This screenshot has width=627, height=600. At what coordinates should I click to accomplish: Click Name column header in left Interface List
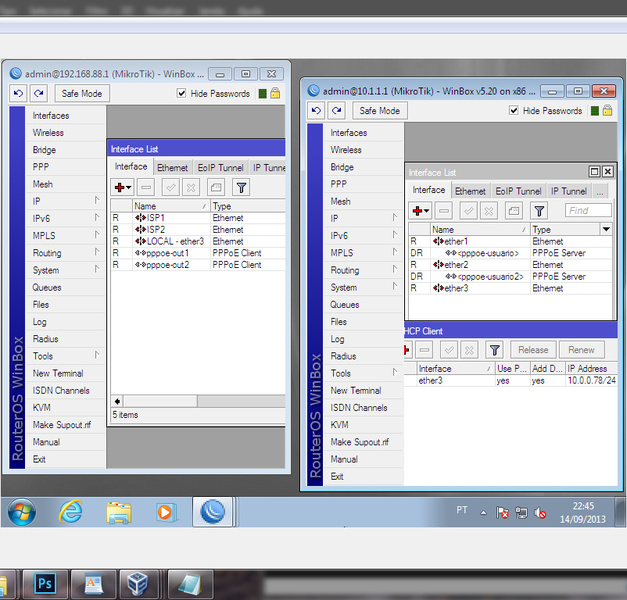point(171,206)
